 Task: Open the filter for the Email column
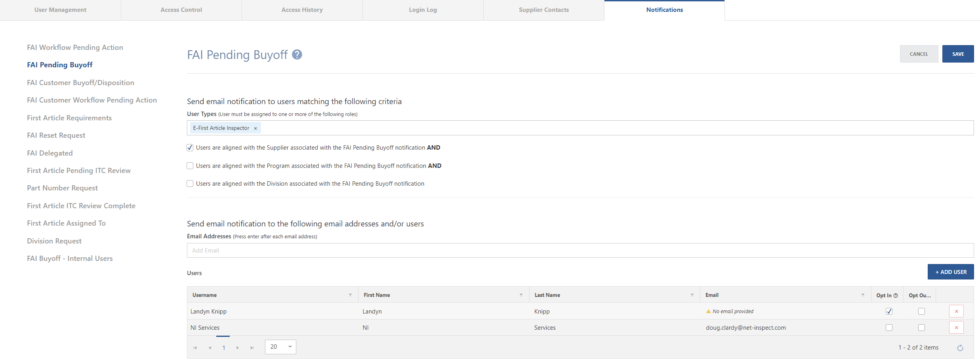(863, 295)
